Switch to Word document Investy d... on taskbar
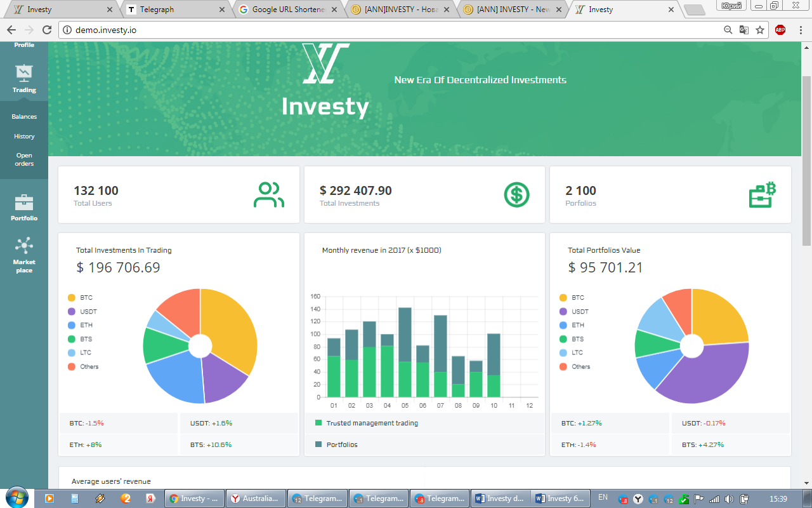Screen dimensions: 812x508 (x=501, y=498)
